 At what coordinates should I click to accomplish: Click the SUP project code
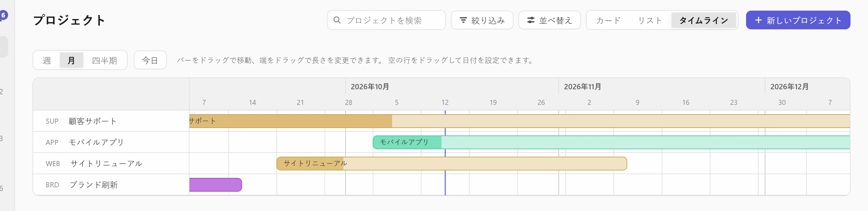click(52, 121)
